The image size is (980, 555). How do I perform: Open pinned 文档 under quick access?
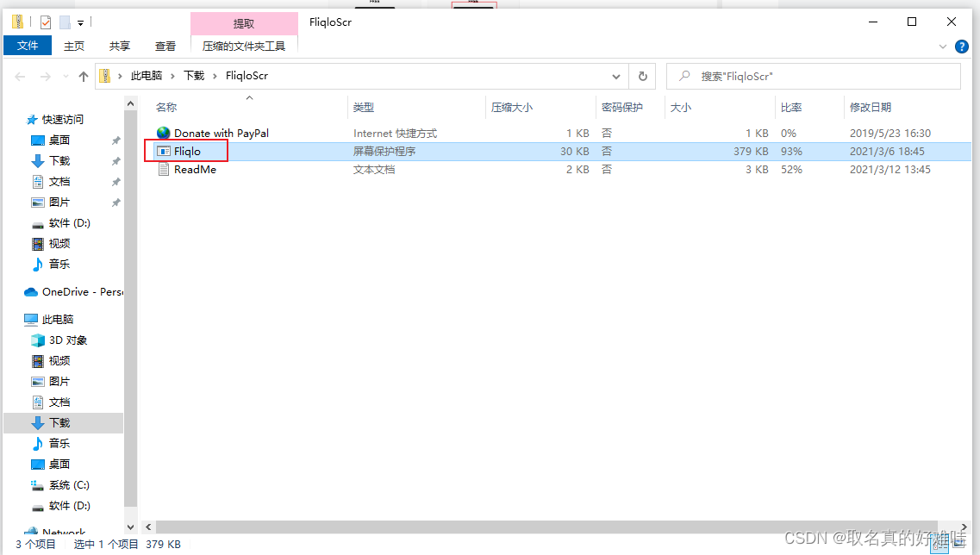pos(59,181)
